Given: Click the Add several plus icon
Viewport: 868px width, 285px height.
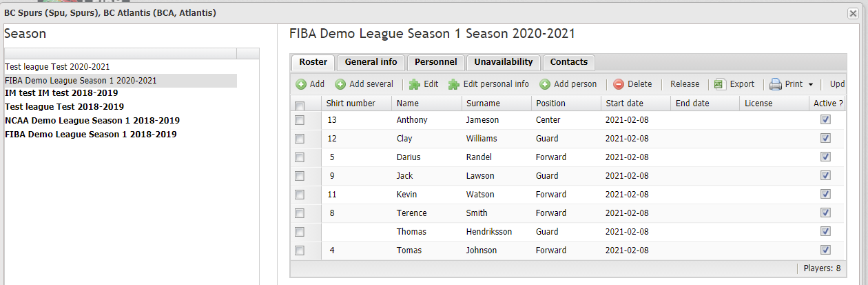Looking at the screenshot, I should click(x=340, y=84).
